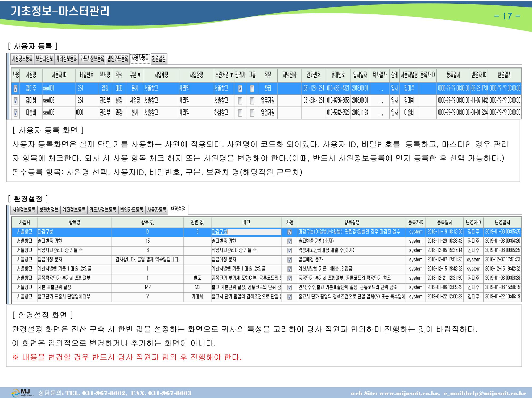Open website link www.mijusoft.co.kr in footer
The image size is (532, 399).
click(409, 393)
